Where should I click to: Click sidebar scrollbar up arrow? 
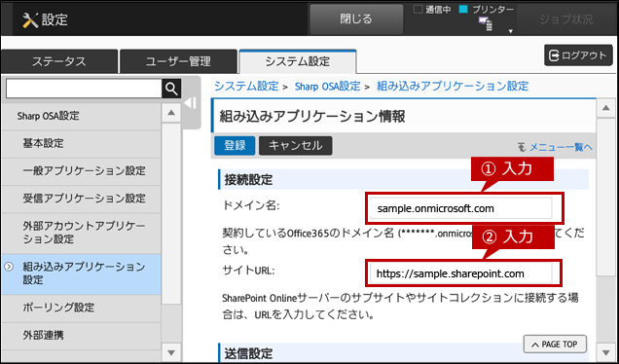point(171,113)
